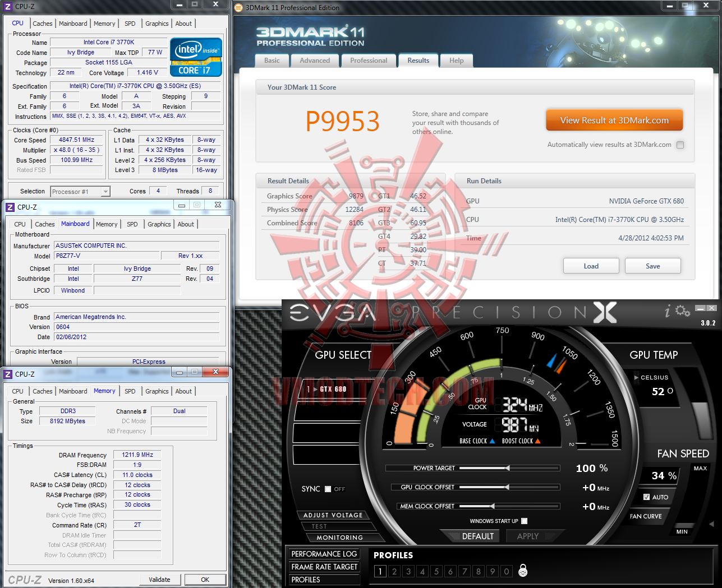
Task: Select profile slot 9
Action: [493, 571]
